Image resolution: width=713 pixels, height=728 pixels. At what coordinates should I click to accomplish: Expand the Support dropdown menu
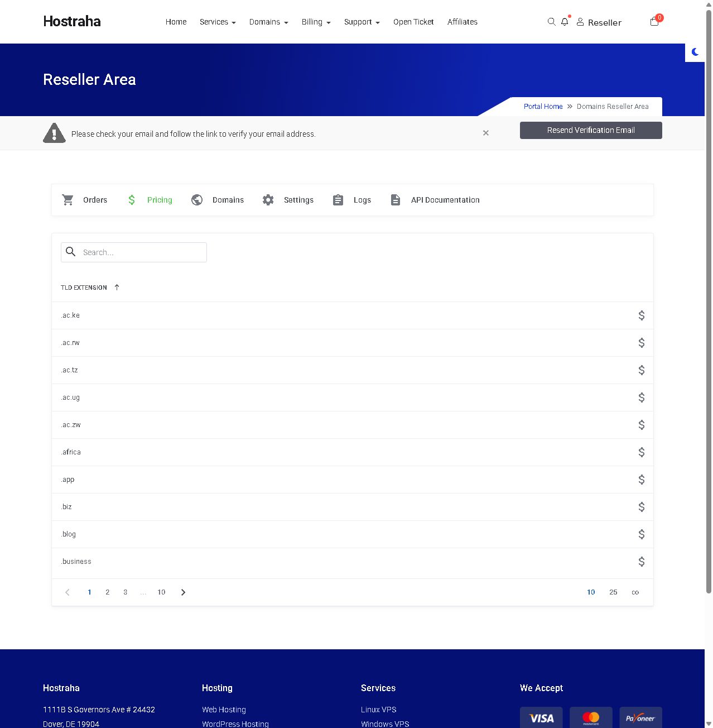tap(362, 22)
